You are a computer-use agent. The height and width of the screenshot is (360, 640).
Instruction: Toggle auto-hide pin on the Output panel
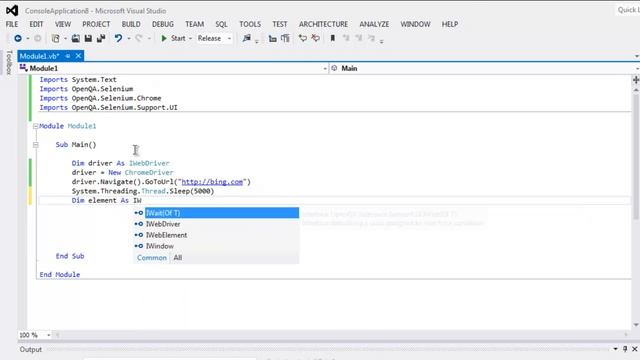[x=625, y=349]
